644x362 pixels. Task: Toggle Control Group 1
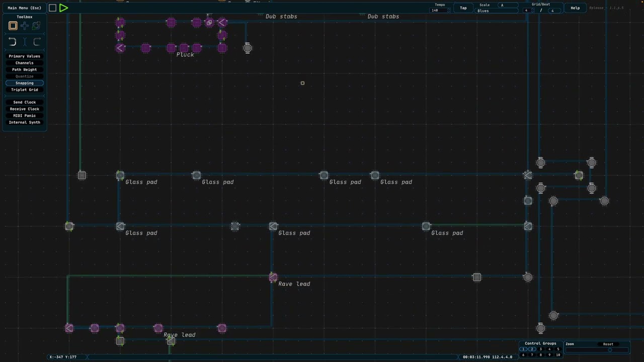[523, 349]
